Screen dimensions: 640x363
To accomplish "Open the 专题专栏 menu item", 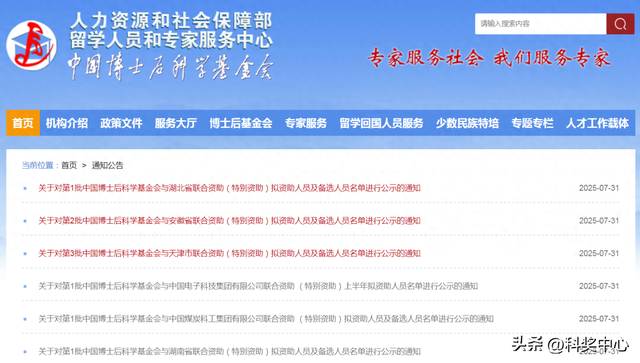I will click(532, 123).
